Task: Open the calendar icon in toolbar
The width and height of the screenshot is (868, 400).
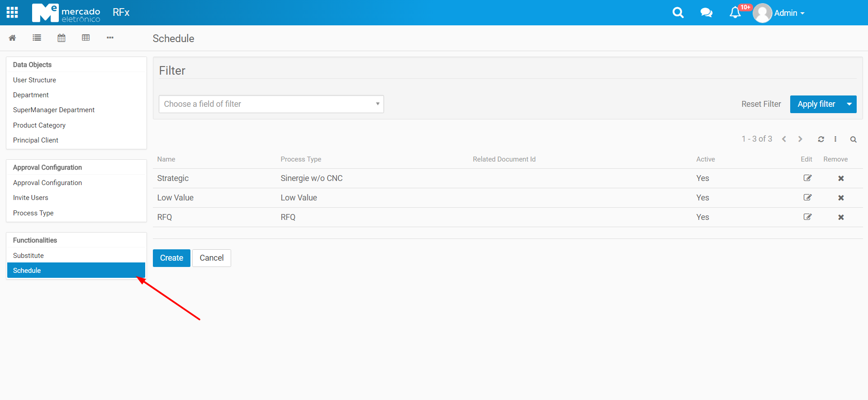Action: pos(62,38)
